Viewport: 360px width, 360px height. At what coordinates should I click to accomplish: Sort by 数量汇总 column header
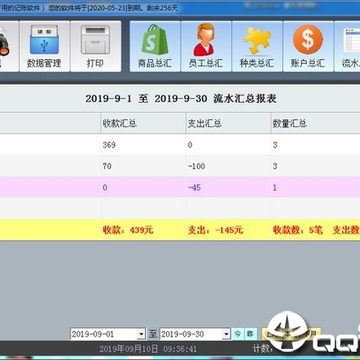click(315, 124)
